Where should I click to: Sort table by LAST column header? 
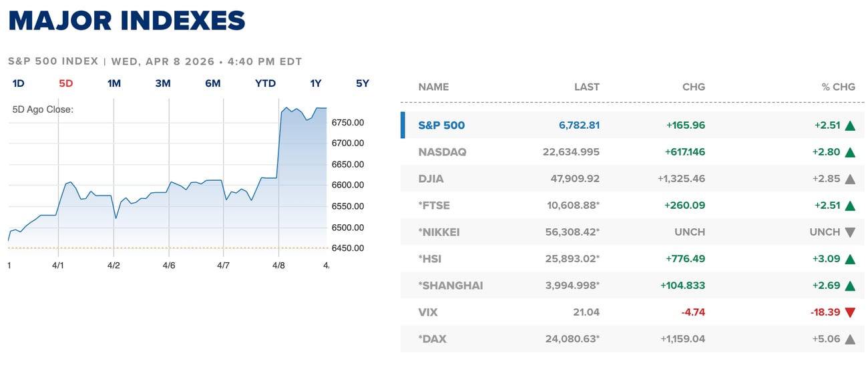click(x=587, y=87)
